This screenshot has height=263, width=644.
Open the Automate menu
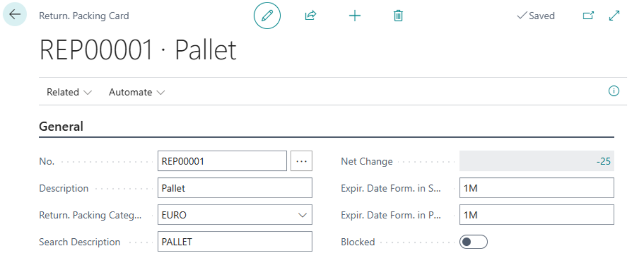[x=136, y=92]
